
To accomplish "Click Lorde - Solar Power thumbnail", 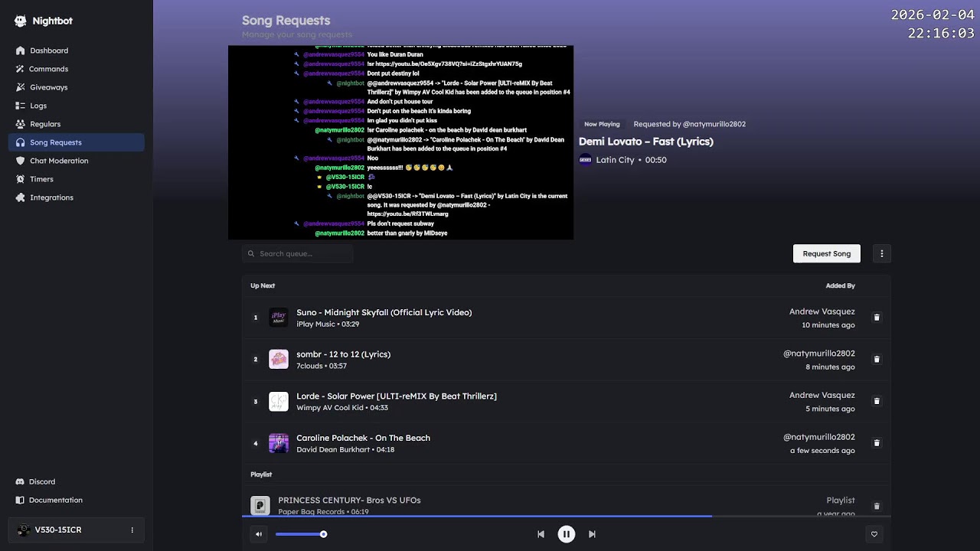I will tap(279, 401).
